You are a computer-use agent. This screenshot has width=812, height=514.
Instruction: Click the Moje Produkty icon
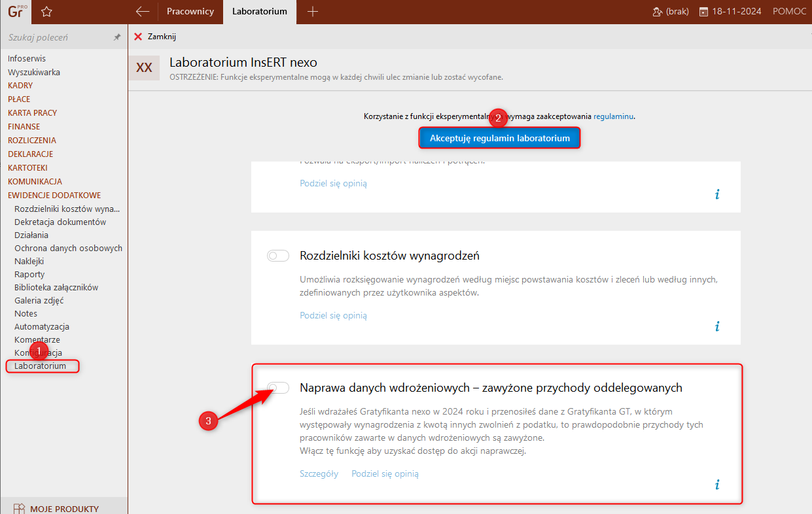click(19, 509)
